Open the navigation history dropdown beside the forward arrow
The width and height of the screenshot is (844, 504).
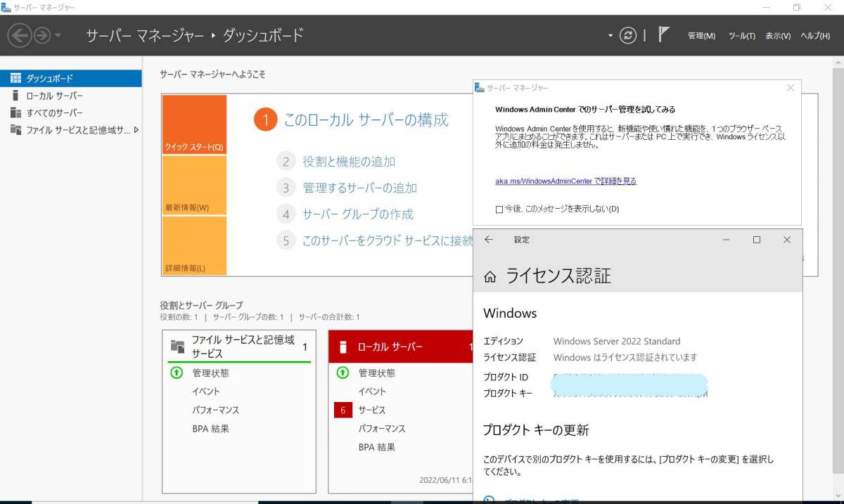[x=58, y=35]
